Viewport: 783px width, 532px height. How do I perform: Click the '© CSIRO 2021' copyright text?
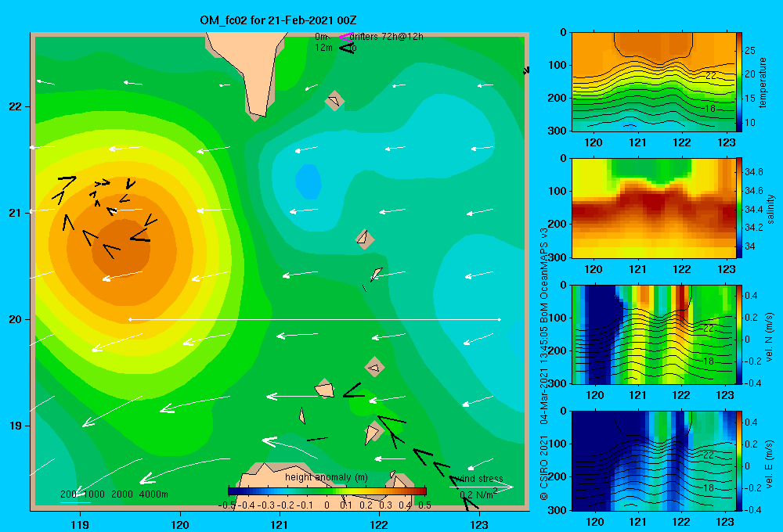544,468
